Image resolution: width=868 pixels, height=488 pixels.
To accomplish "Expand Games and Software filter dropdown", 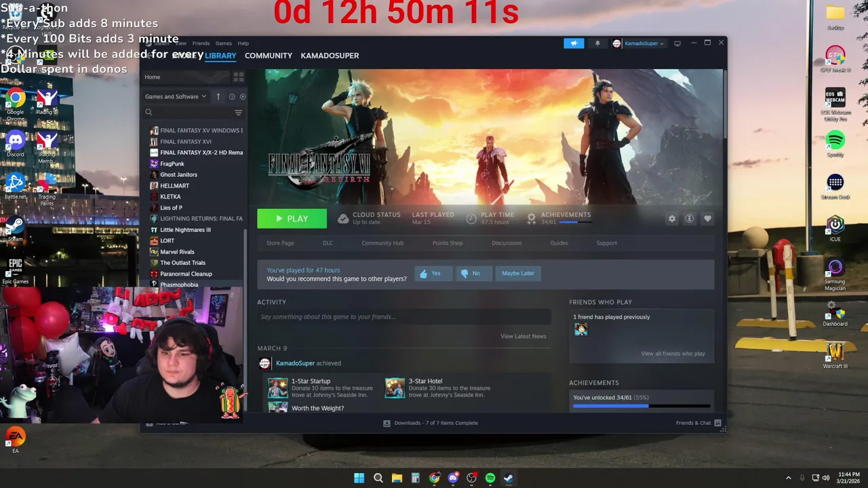I will 175,97.
